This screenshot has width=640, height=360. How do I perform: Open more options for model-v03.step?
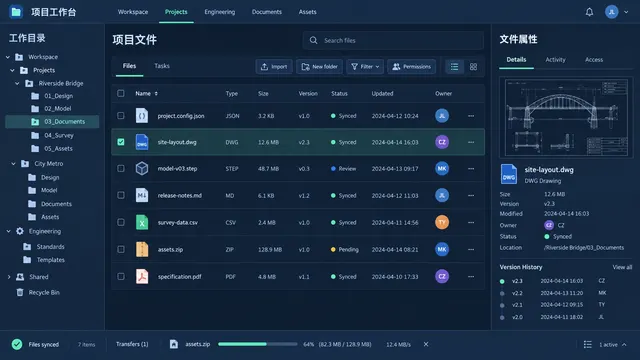click(471, 169)
